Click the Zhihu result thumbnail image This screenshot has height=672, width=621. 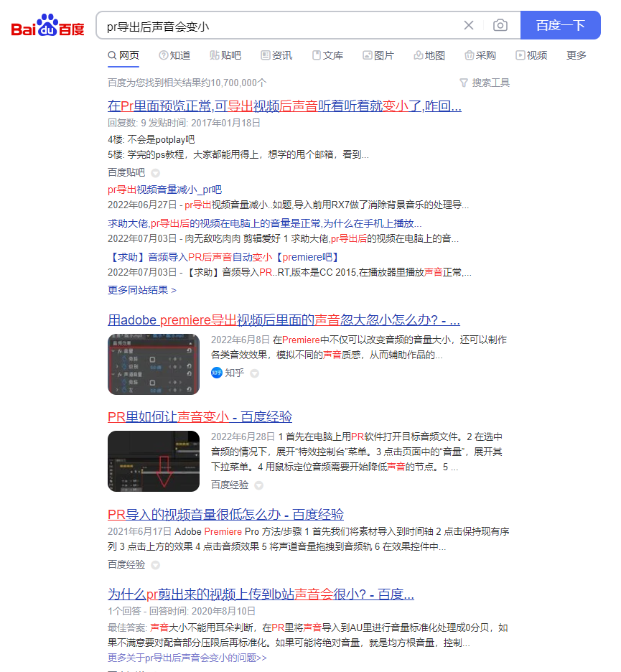click(154, 364)
